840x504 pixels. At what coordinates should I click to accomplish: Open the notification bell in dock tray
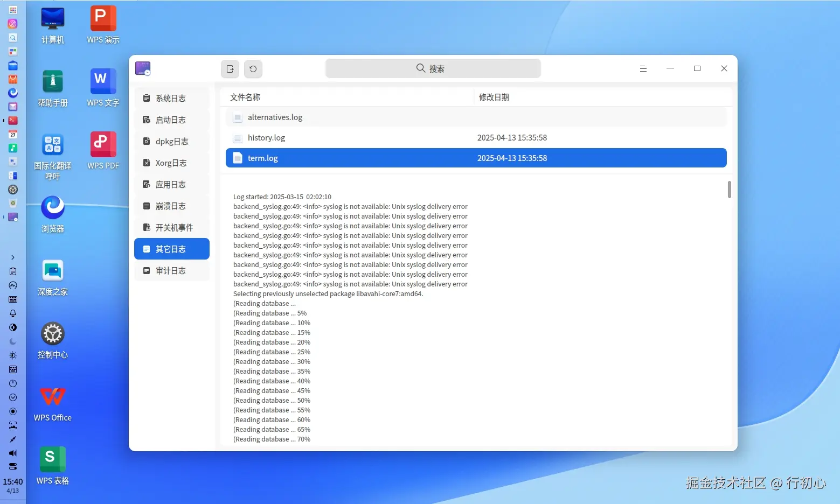pos(13,313)
